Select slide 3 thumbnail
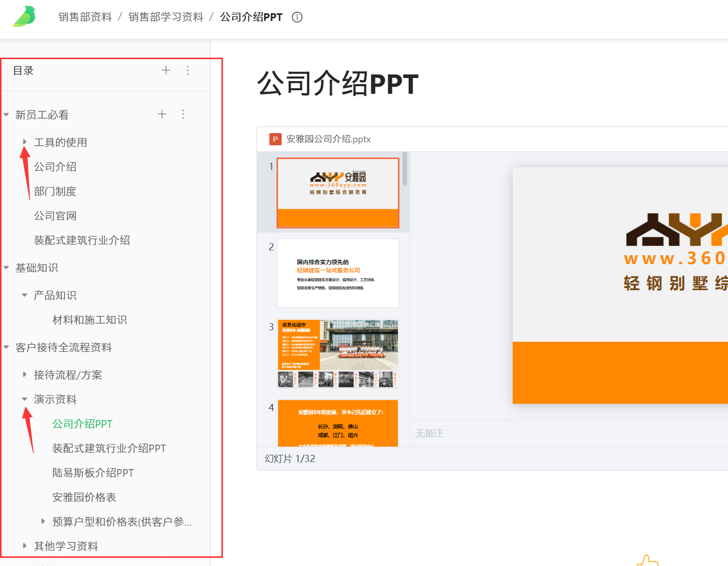The image size is (728, 566). point(338,354)
